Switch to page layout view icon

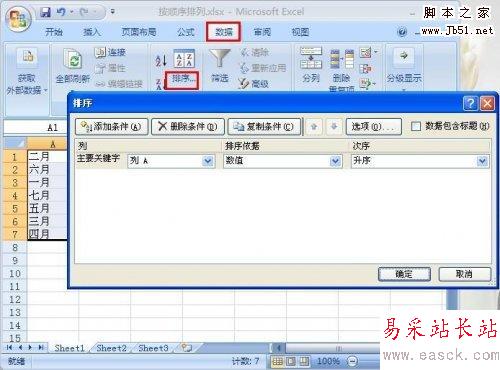coord(291,361)
